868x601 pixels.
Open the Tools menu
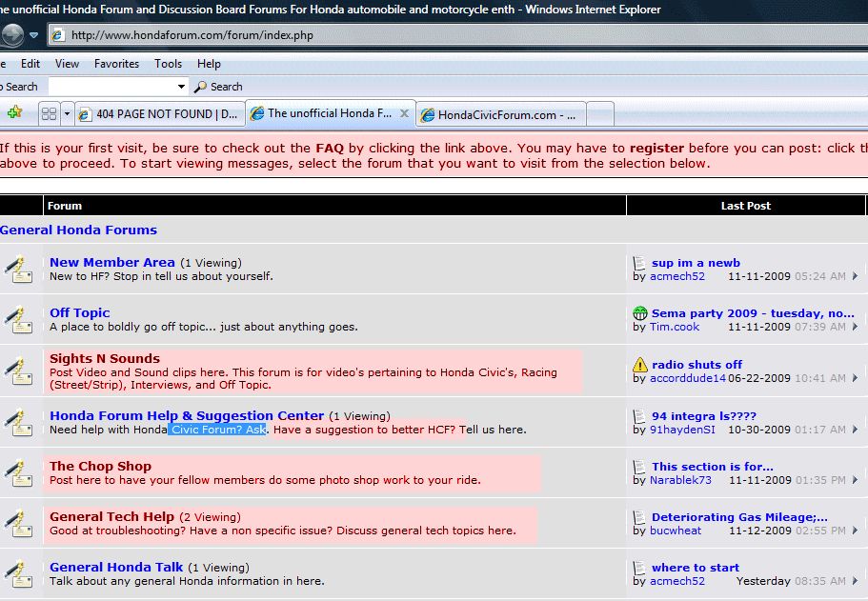coord(169,64)
